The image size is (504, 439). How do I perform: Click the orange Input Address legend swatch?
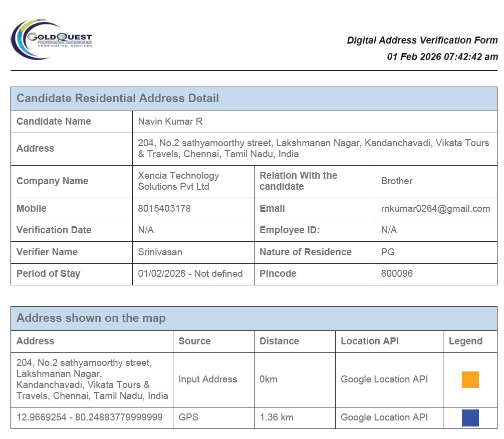[x=470, y=379]
